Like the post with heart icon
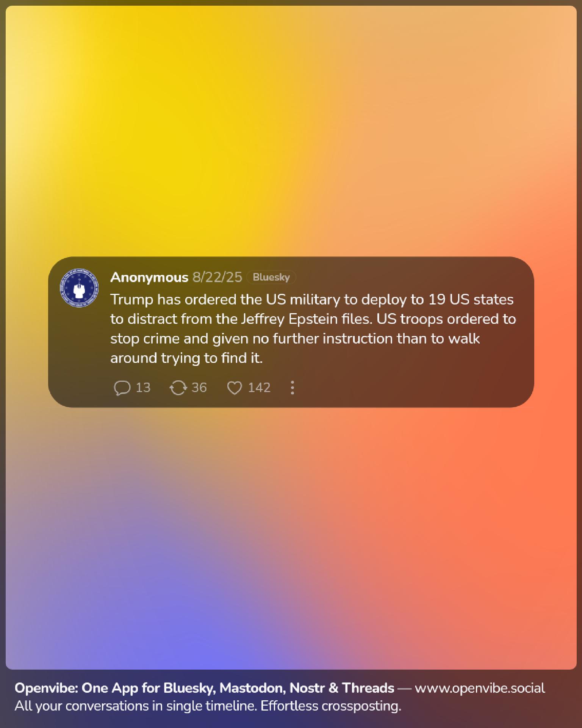Image resolution: width=582 pixels, height=728 pixels. (235, 388)
